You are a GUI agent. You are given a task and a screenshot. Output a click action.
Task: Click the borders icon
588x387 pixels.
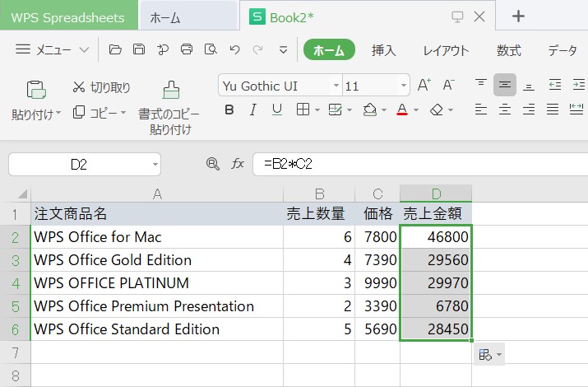point(303,110)
